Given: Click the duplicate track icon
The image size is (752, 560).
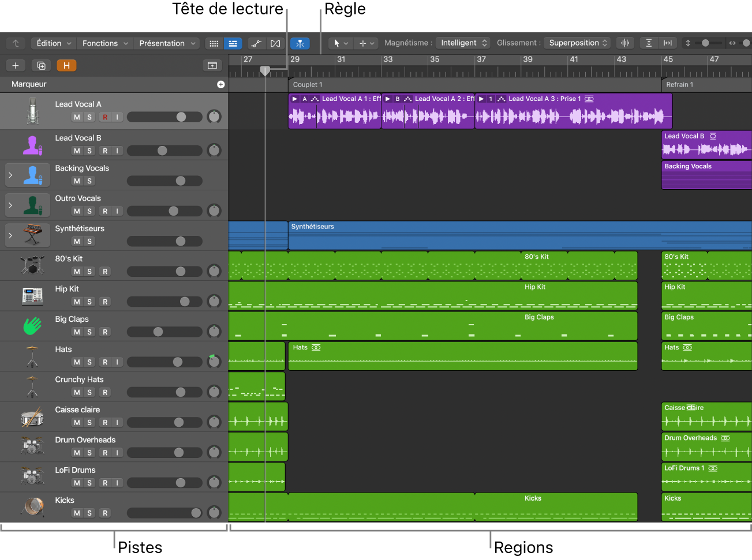Looking at the screenshot, I should [41, 66].
